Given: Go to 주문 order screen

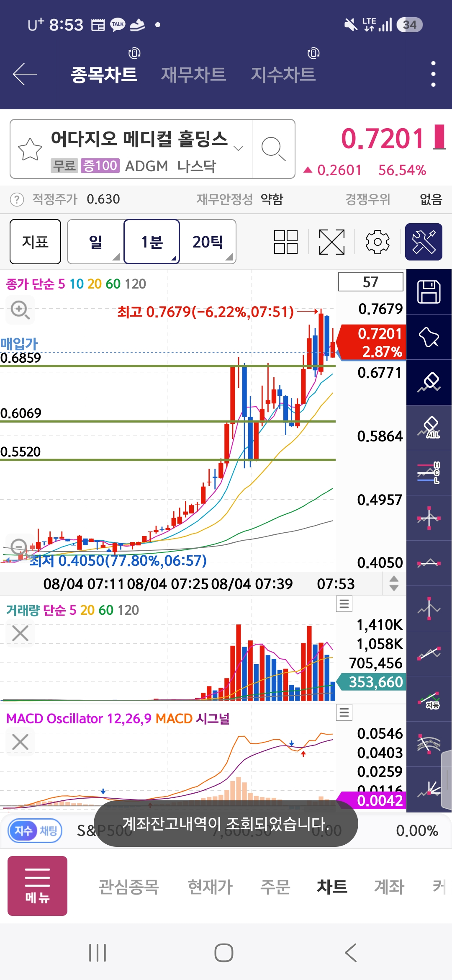Looking at the screenshot, I should (x=275, y=887).
